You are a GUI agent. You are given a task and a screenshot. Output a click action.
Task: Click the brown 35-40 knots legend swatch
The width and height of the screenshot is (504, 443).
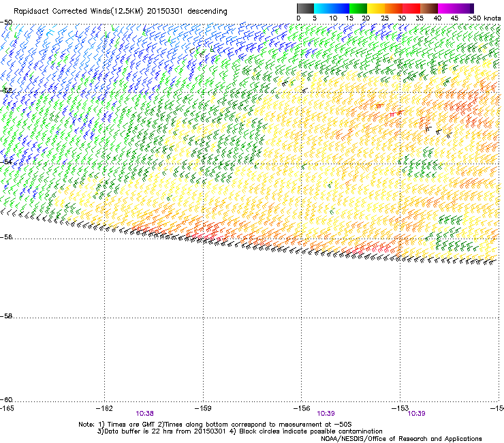tap(429, 8)
